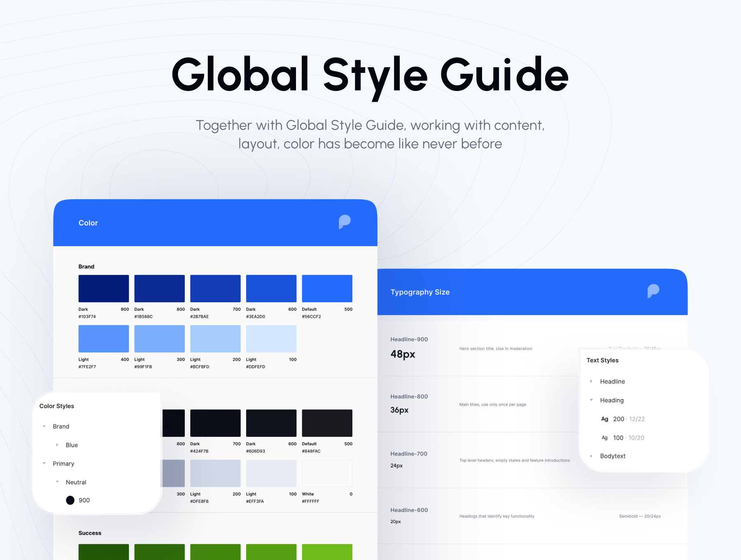
Task: Collapse the Brand group in Color Styles
Action: 44,427
